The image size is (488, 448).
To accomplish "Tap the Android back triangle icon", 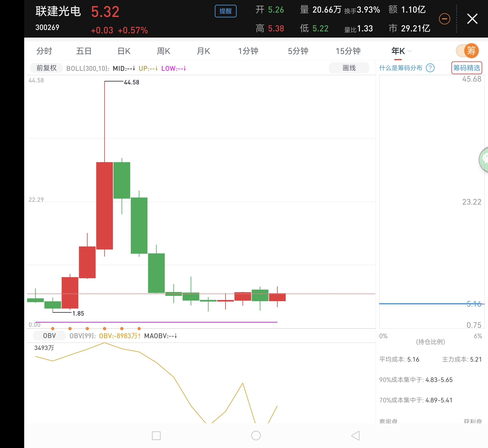I will [356, 436].
